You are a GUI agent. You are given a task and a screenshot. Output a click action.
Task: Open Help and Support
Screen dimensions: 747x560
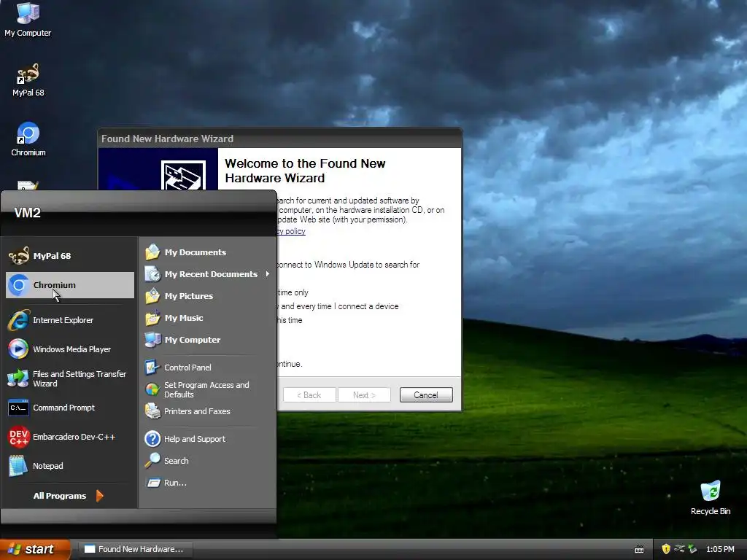(x=206, y=439)
